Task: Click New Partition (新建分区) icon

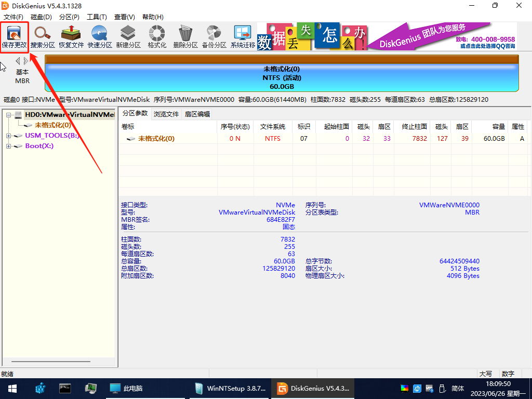Action: click(x=128, y=37)
